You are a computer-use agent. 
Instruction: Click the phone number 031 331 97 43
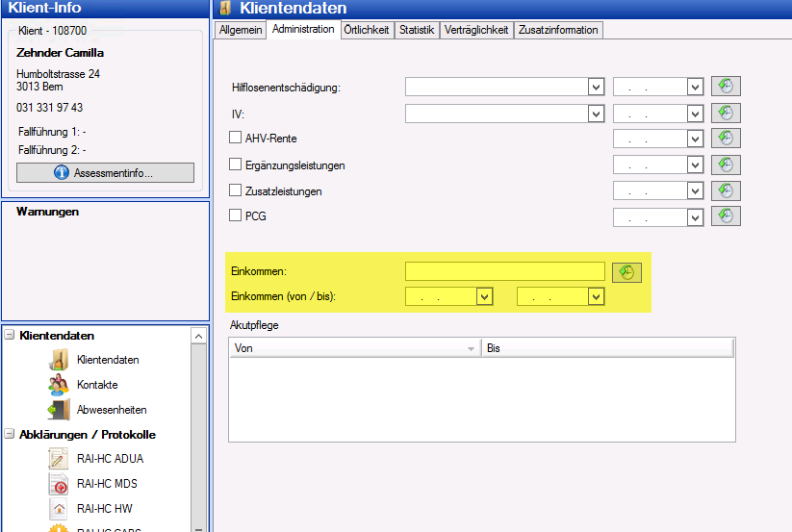pyautogui.click(x=49, y=108)
